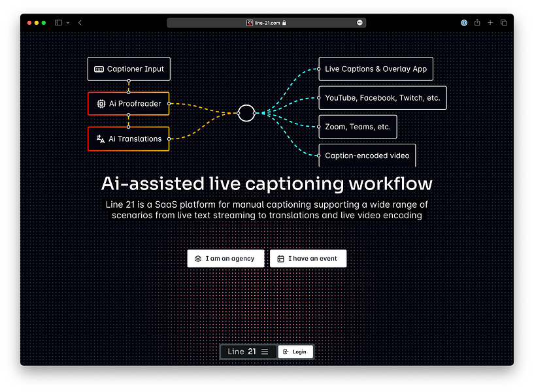Image resolution: width=534 pixels, height=392 pixels.
Task: Click the Login button
Action: pyautogui.click(x=295, y=352)
